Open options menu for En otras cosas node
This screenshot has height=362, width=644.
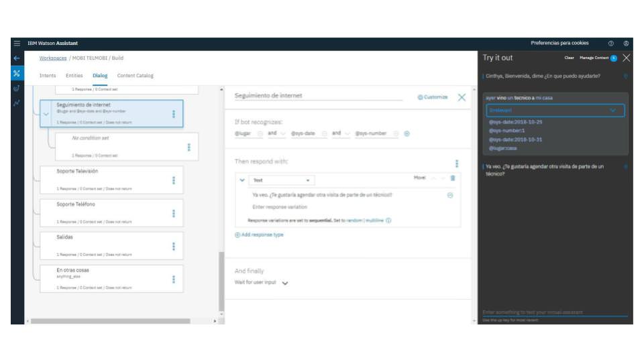point(174,280)
